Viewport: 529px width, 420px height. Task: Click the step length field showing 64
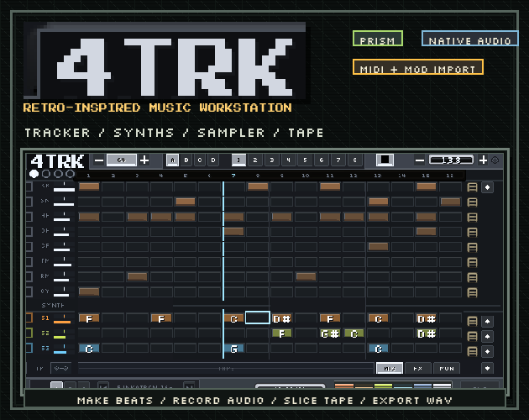coord(122,160)
